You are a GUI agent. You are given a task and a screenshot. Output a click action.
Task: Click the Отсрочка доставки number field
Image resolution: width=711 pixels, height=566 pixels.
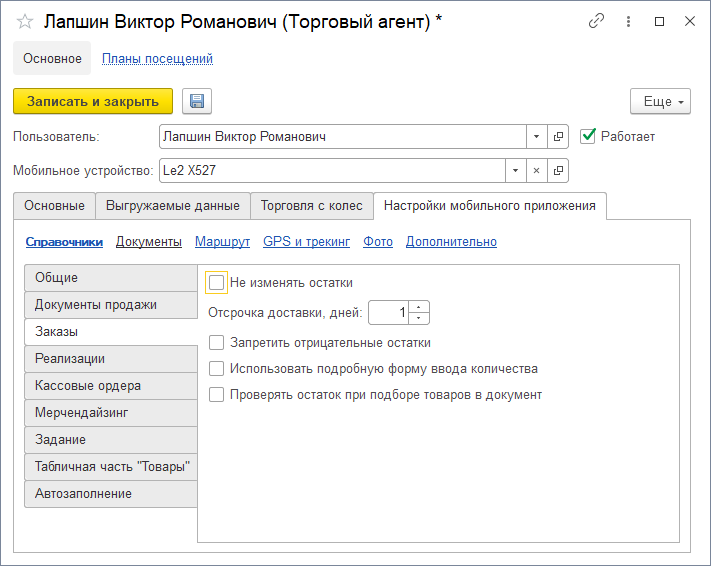click(x=389, y=312)
